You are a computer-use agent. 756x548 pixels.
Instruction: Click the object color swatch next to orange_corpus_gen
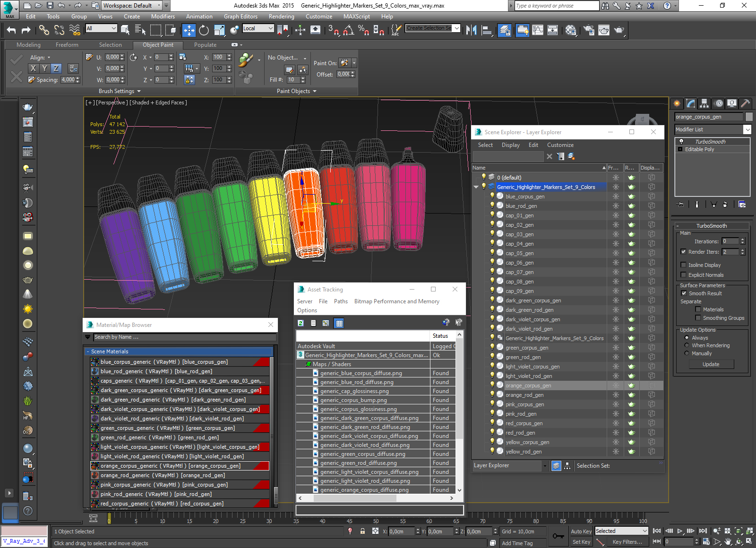click(748, 117)
